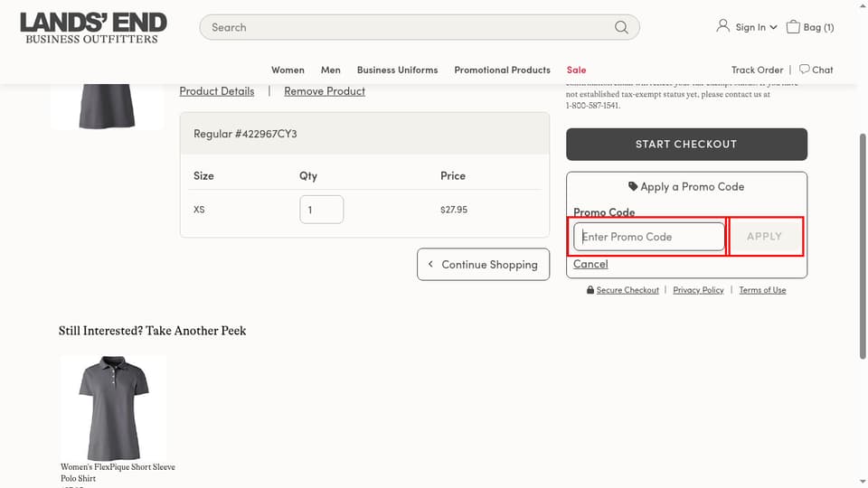Click the Remove Product link
This screenshot has width=868, height=488.
325,91
